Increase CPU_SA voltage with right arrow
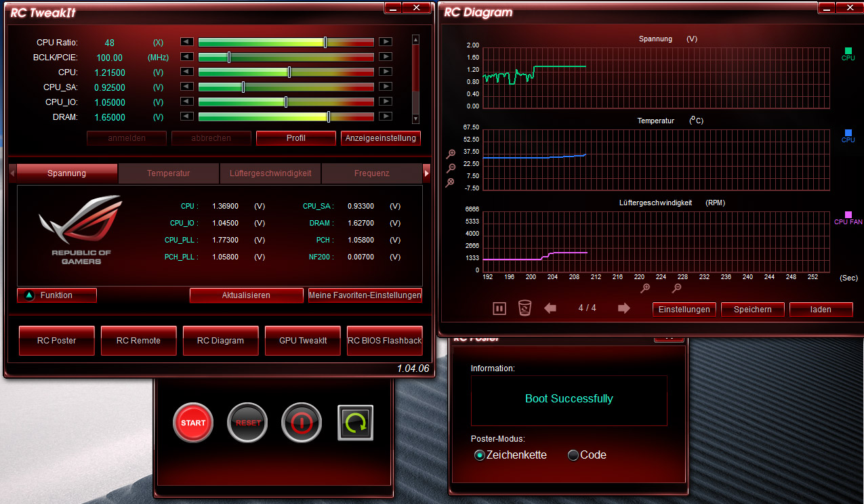The width and height of the screenshot is (864, 504). coord(385,87)
